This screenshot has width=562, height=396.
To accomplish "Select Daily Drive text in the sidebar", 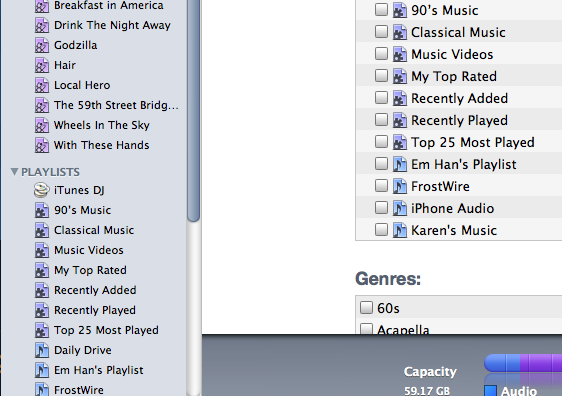I will point(83,350).
